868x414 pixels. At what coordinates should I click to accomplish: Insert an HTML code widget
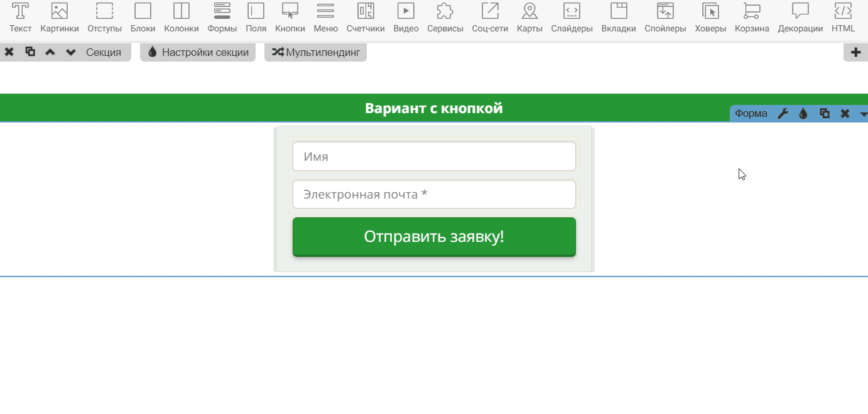(843, 18)
